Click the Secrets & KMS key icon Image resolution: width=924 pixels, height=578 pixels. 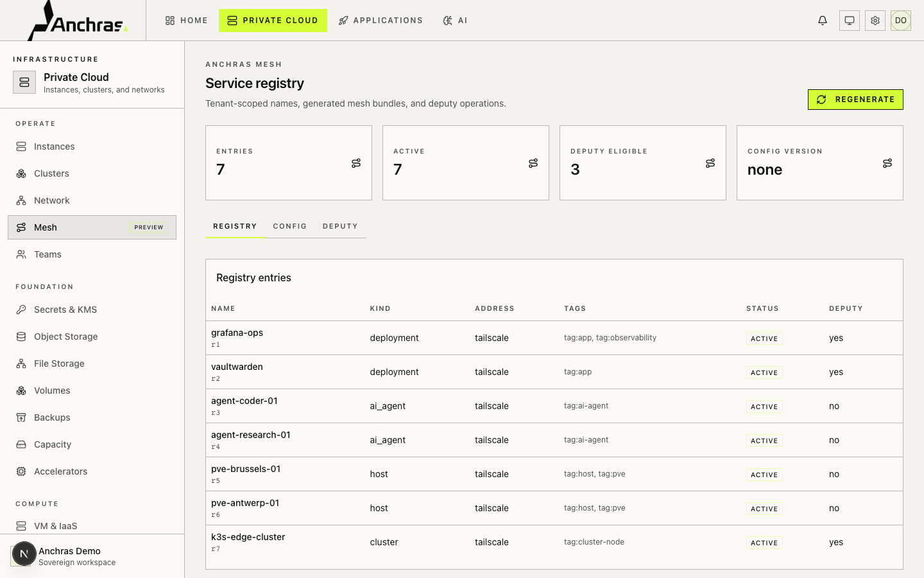tap(21, 310)
